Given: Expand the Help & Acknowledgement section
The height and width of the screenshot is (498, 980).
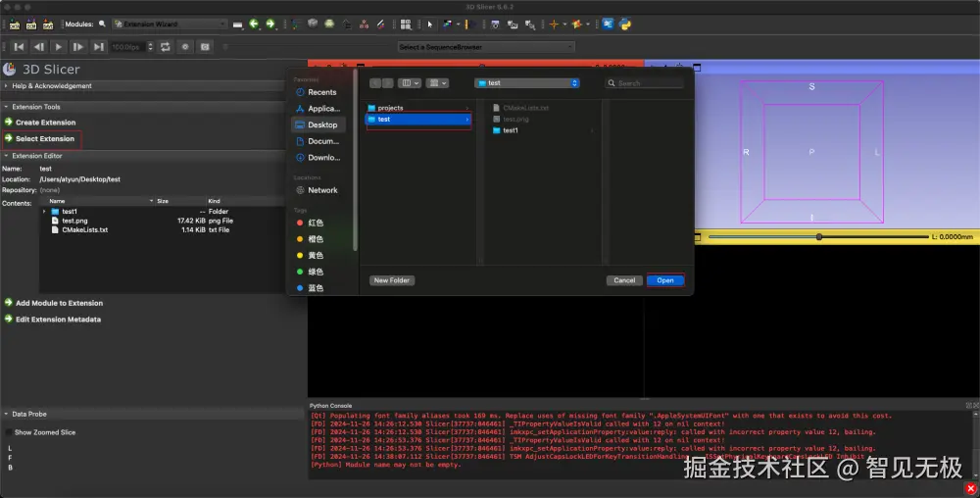Looking at the screenshot, I should tap(49, 86).
